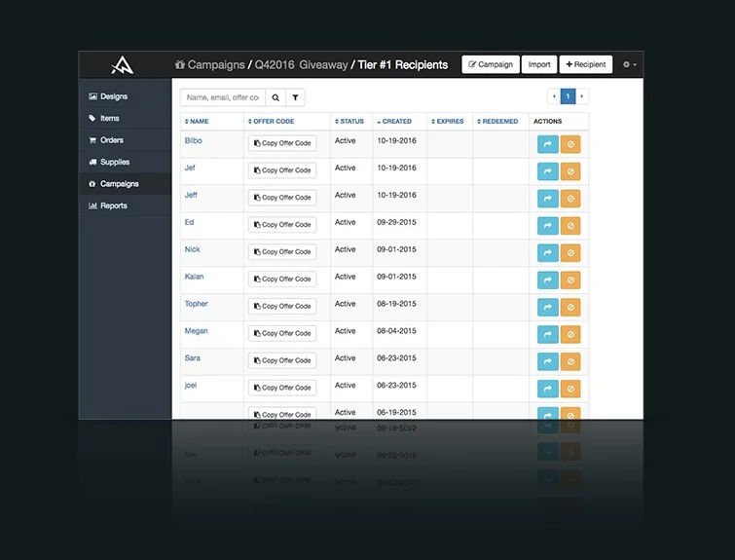This screenshot has width=735, height=560.
Task: Open recipient Kalan
Action: 194,277
